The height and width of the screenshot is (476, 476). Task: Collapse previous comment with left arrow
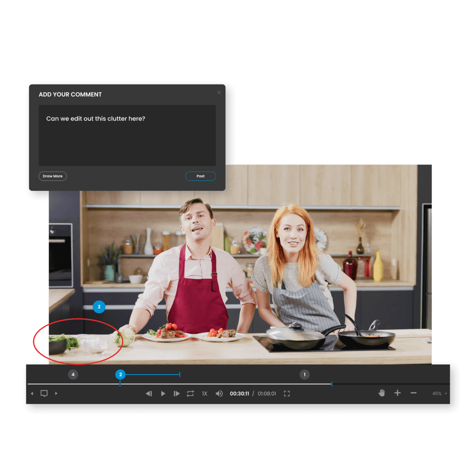point(32,393)
